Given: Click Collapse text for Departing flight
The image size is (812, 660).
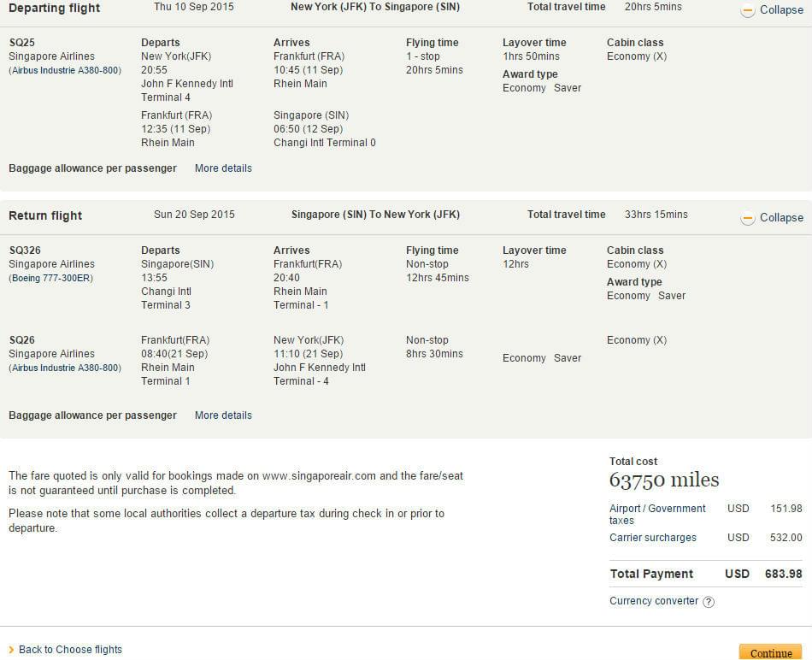Looking at the screenshot, I should [x=781, y=10].
